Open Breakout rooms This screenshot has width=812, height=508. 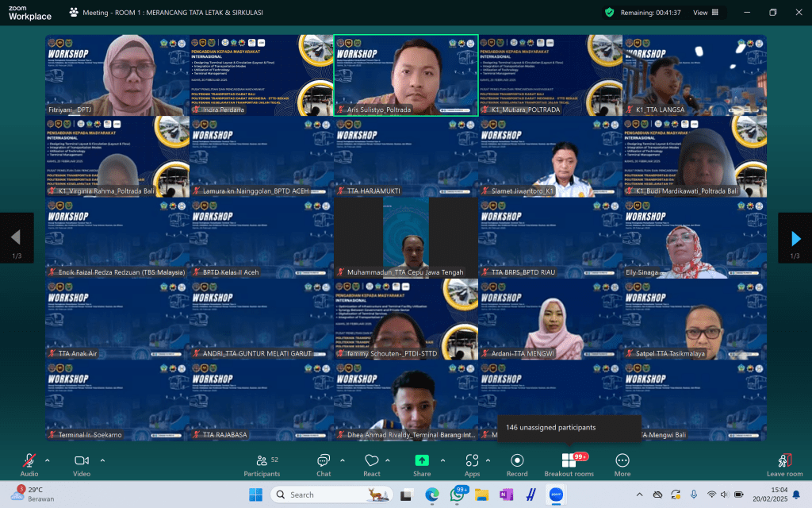(x=569, y=461)
